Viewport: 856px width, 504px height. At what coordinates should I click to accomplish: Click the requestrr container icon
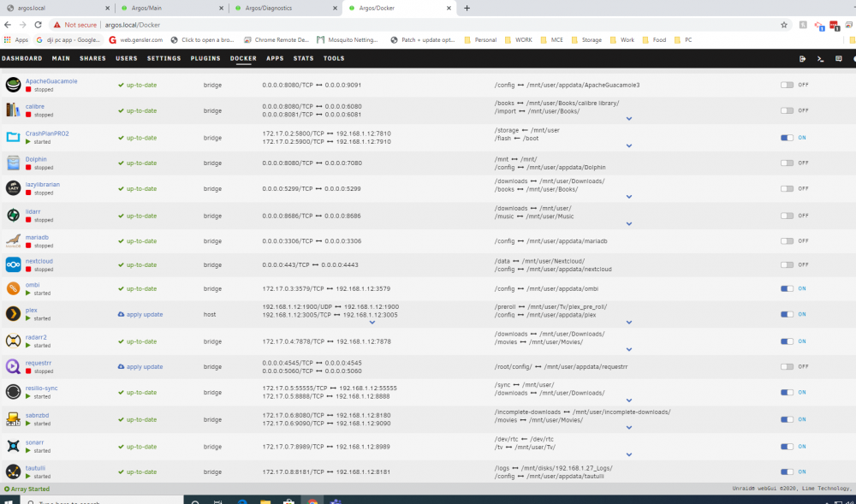pyautogui.click(x=13, y=366)
